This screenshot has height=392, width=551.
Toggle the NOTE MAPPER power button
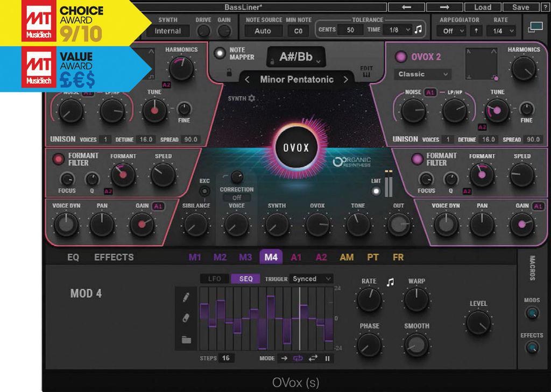coord(220,53)
